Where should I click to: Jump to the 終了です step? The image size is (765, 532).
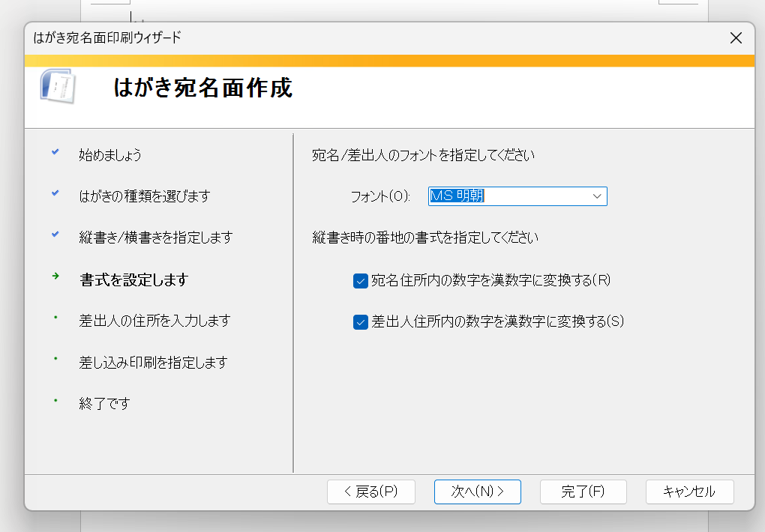104,404
